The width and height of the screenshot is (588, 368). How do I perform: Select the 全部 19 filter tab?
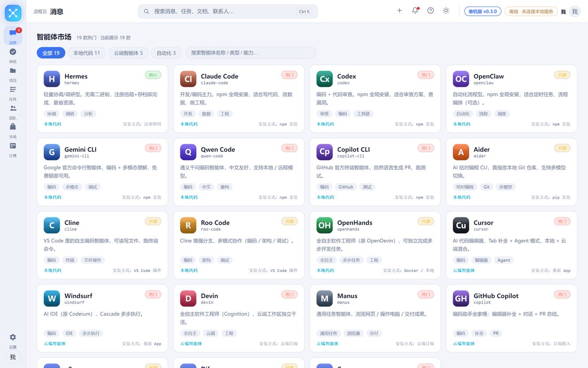pyautogui.click(x=51, y=53)
